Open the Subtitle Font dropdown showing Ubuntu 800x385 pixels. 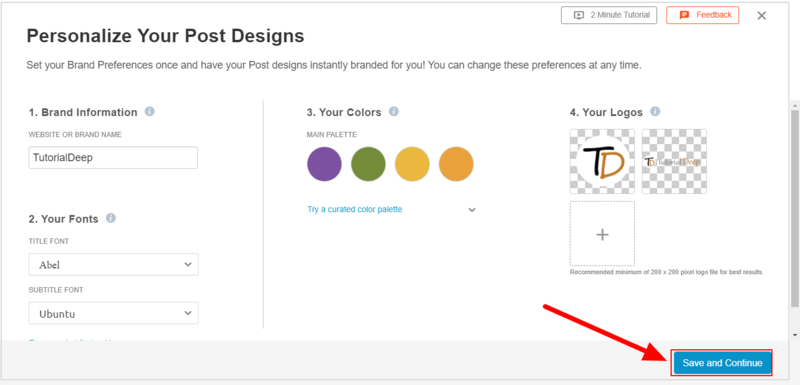(x=114, y=313)
